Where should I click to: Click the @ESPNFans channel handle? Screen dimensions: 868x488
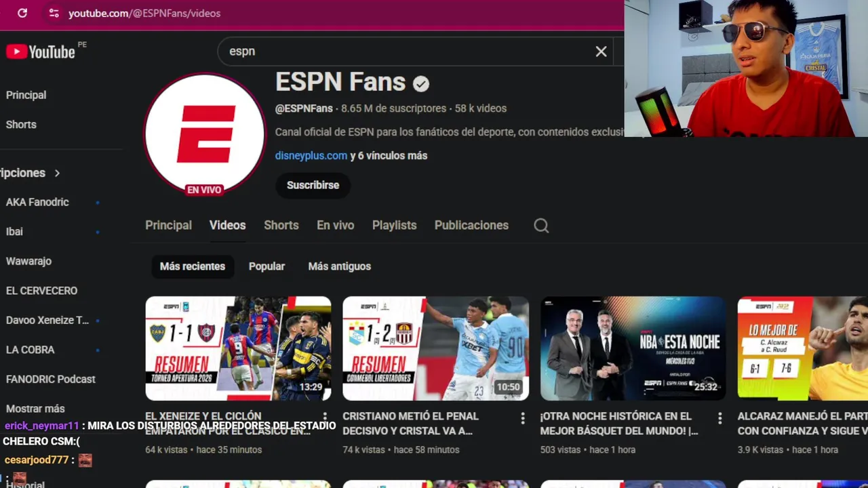[x=304, y=108]
